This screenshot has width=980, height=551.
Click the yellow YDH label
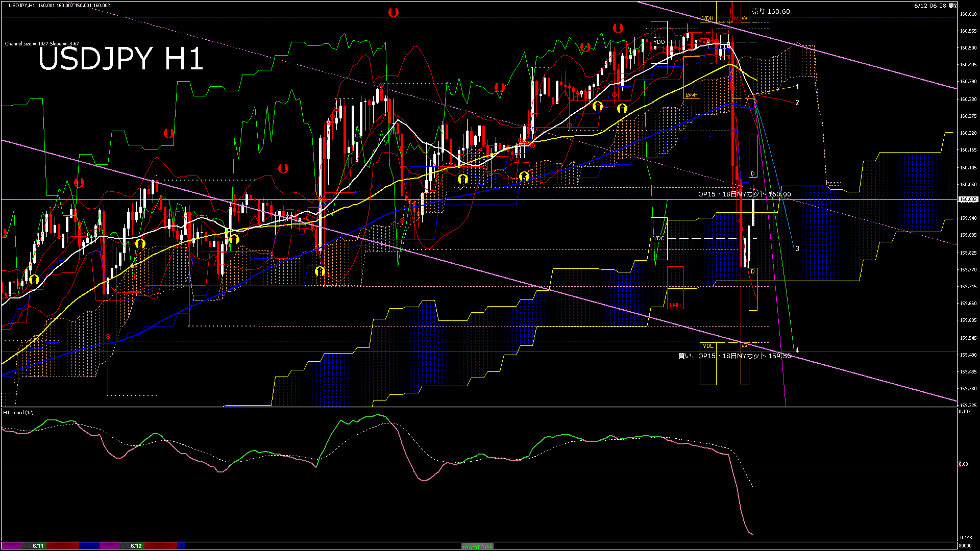pyautogui.click(x=707, y=18)
